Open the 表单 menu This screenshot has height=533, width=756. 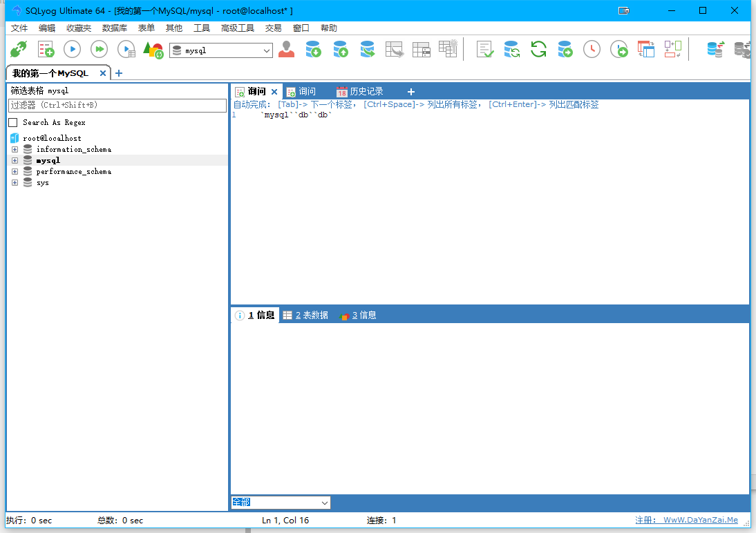(x=146, y=28)
